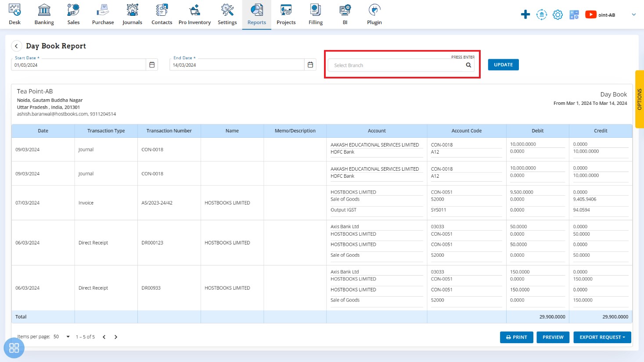Open the Sales module
Screen dimensions: 644x362
tap(73, 14)
